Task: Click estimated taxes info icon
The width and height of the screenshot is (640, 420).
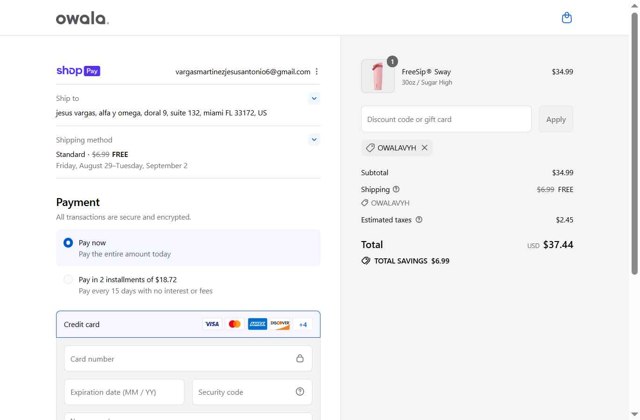Action: (x=419, y=220)
